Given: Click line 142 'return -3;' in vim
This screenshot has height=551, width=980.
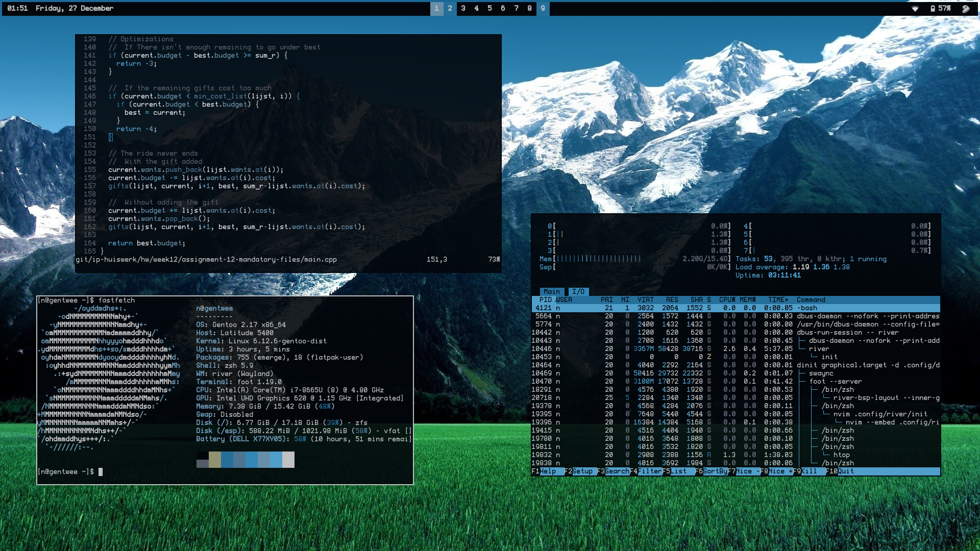Looking at the screenshot, I should point(137,64).
